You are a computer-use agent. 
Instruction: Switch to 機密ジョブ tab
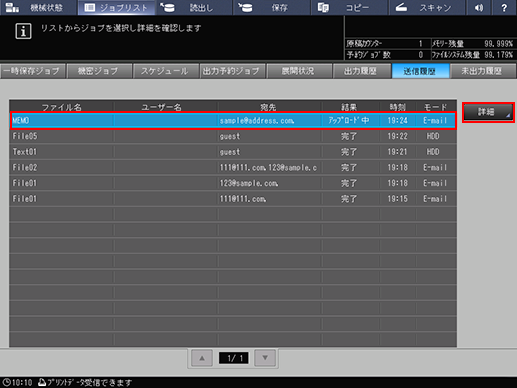click(99, 71)
